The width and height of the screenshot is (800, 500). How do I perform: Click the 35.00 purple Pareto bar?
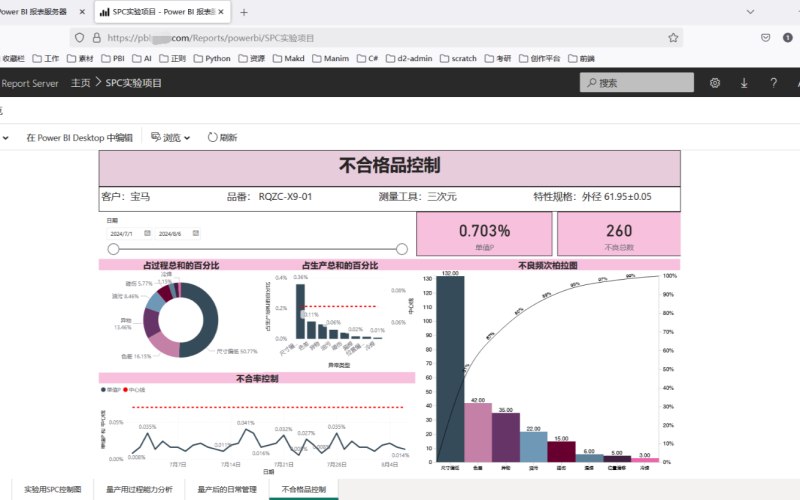point(506,438)
